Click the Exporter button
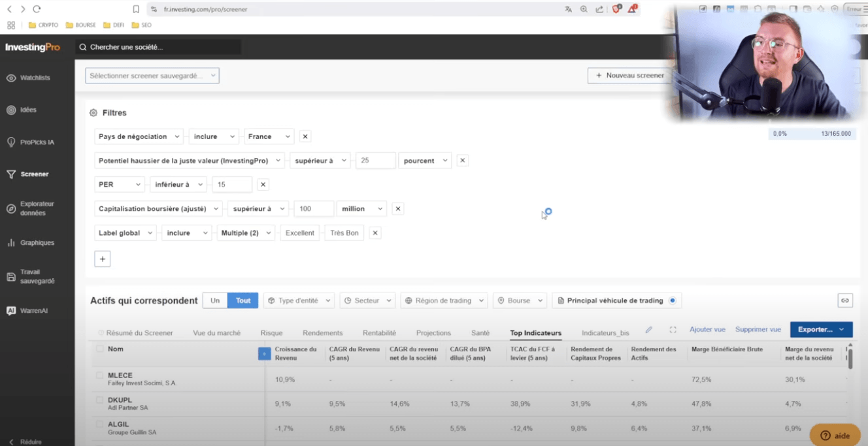The height and width of the screenshot is (446, 868). [821, 330]
